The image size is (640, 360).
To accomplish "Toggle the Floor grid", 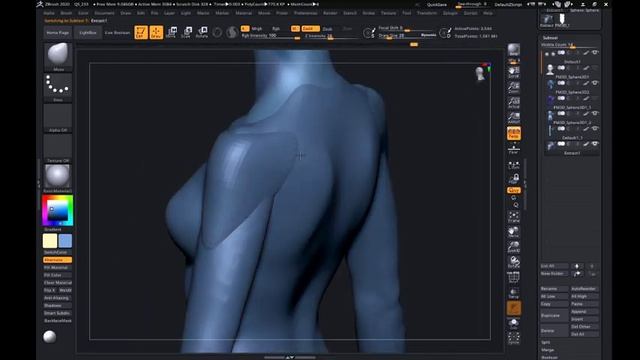I will [514, 149].
